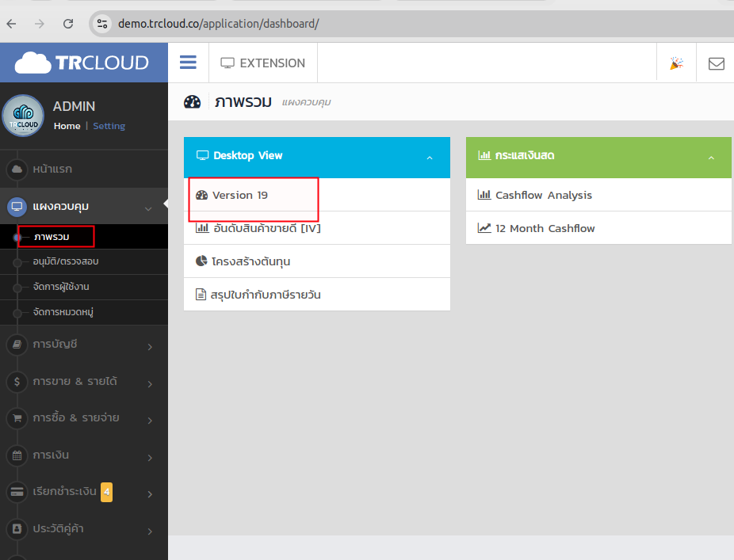Expand เรียกชำระเงิน menu chevron

150,494
